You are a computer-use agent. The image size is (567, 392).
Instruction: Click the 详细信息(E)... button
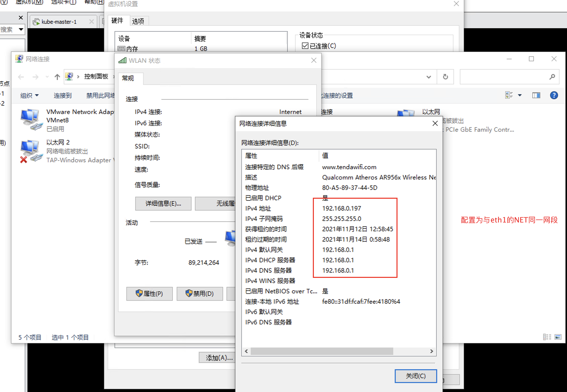click(163, 203)
